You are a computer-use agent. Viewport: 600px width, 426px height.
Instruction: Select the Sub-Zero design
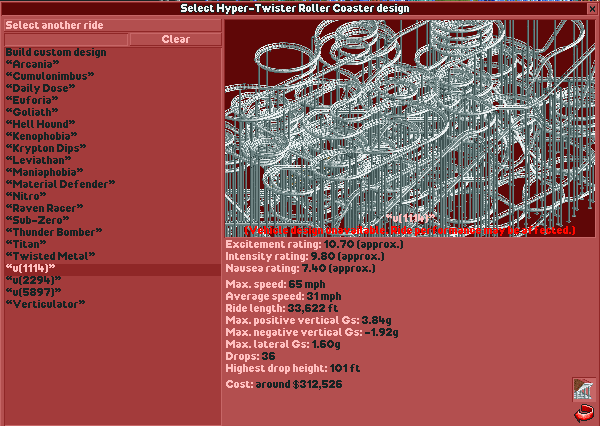112,220
